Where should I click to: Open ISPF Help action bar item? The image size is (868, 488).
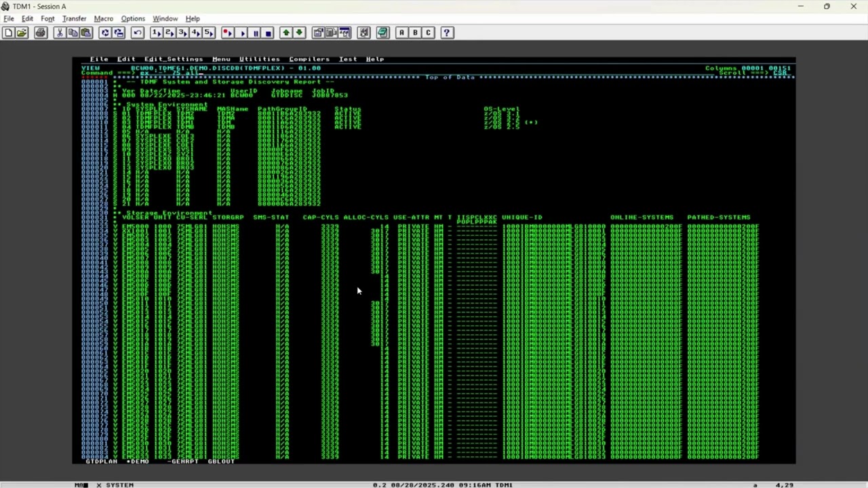tap(375, 59)
